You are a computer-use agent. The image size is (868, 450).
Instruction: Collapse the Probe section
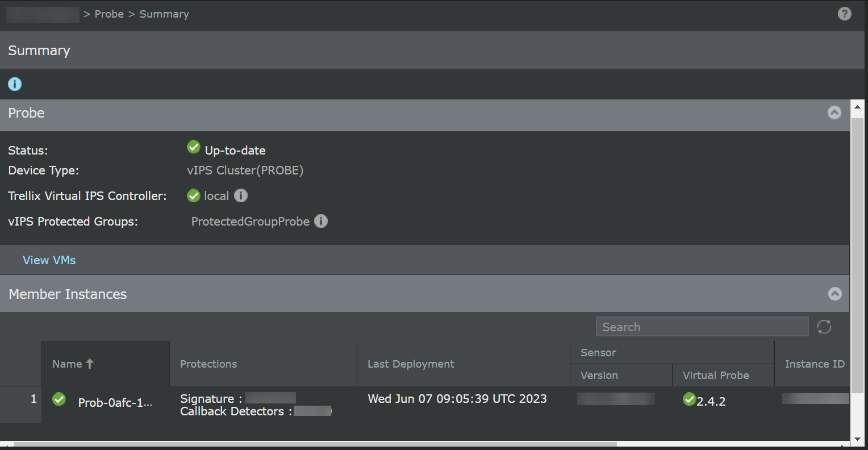point(834,113)
